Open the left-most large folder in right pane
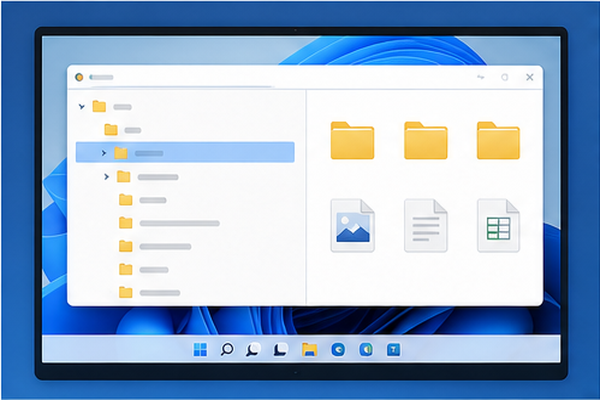600x400 pixels. coord(352,140)
